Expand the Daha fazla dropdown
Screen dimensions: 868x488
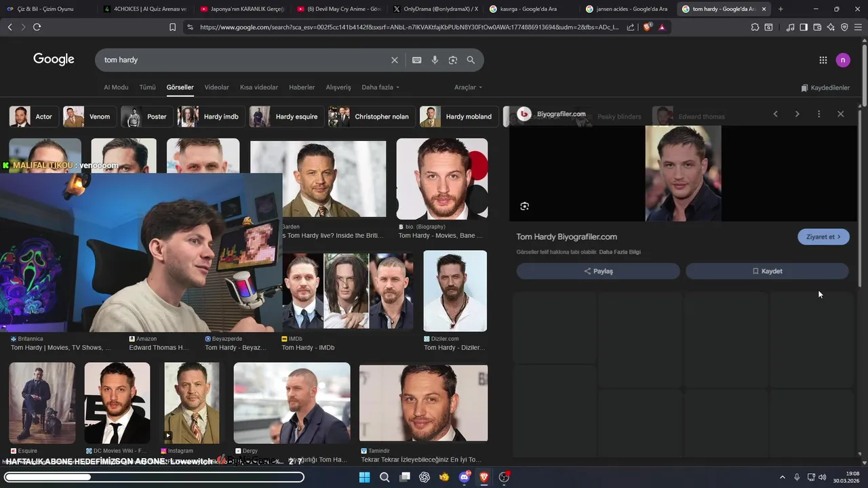click(x=380, y=87)
